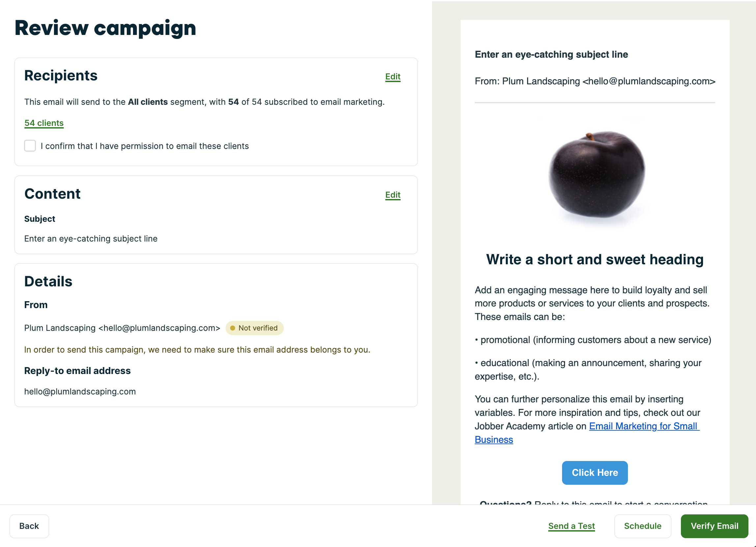Edit the Recipients section
756x547 pixels.
click(x=393, y=77)
